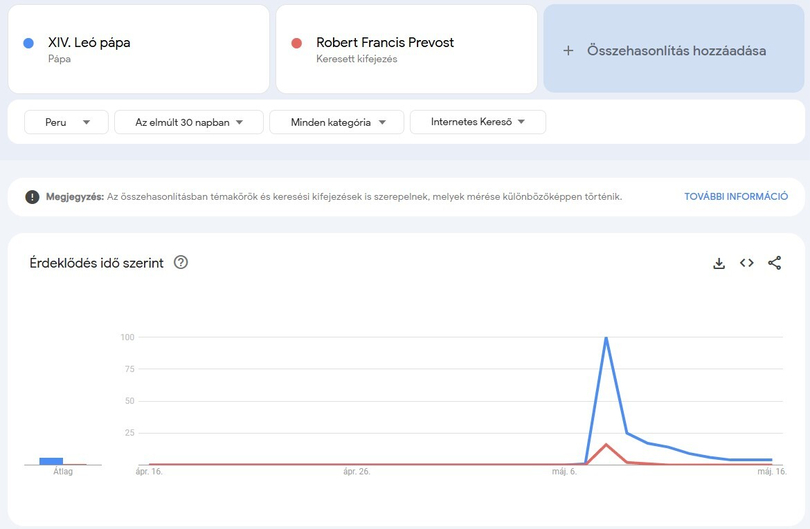Open the embed code icon
Screen dimensions: 810x529
(x=746, y=263)
